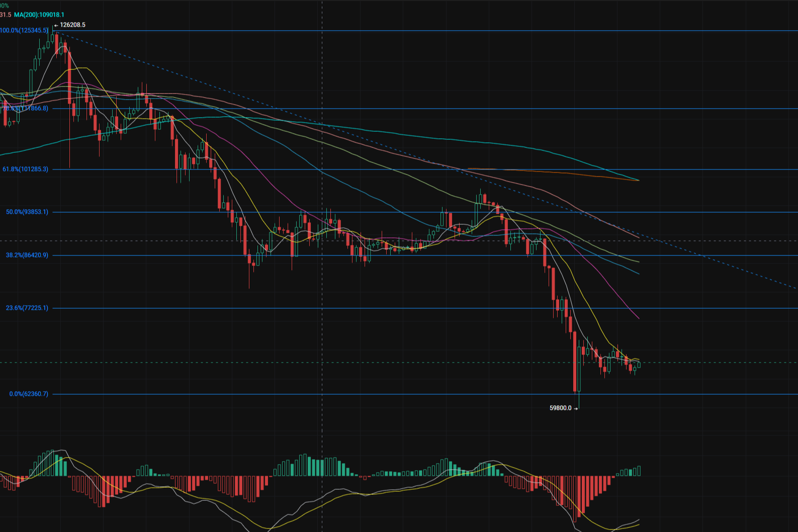Click the right end of the dashed blue trendline
The image size is (798, 532).
pyautogui.click(x=794, y=289)
